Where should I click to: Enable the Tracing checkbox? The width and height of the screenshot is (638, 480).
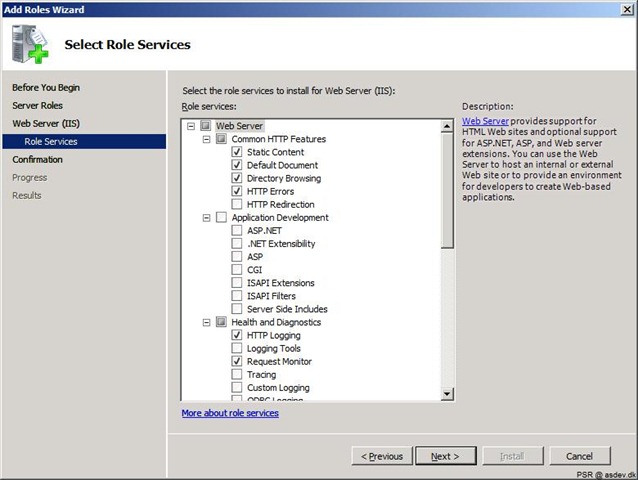pos(237,374)
